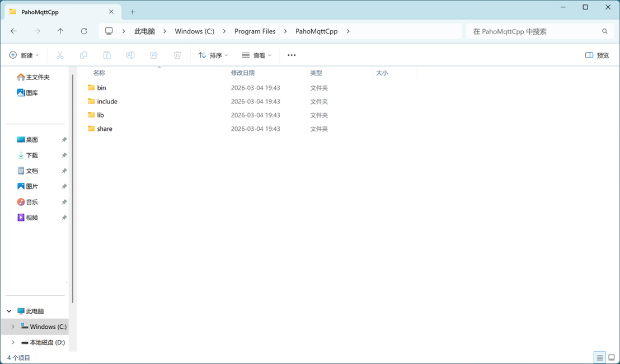The image size is (620, 364).
Task: Open the three-dots more options menu
Action: click(x=292, y=55)
